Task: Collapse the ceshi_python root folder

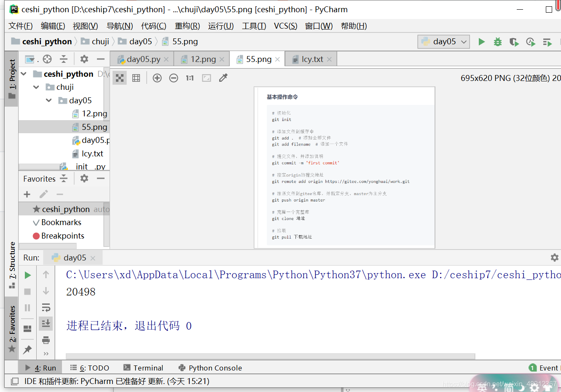Action: coord(24,74)
